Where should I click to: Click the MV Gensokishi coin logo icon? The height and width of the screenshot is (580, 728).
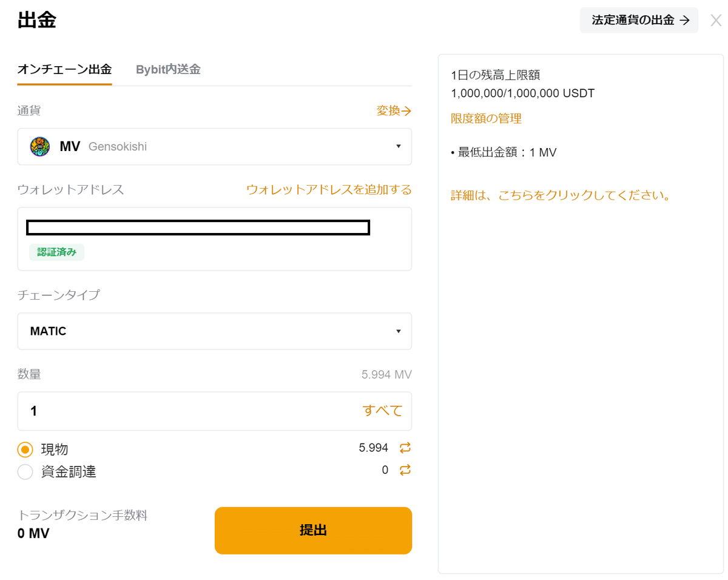[x=40, y=146]
